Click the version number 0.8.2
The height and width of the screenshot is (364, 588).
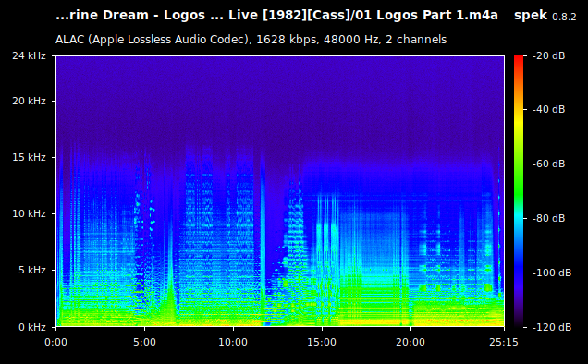pos(564,18)
